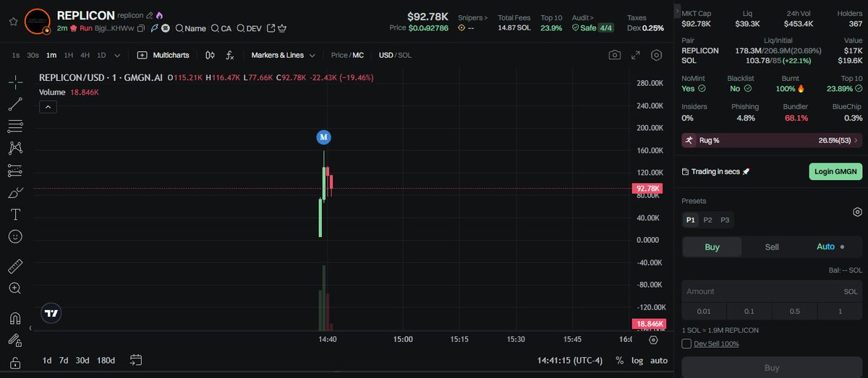Viewport: 868px width, 378px height.
Task: Switch chart denomination to SOL
Action: pos(405,55)
